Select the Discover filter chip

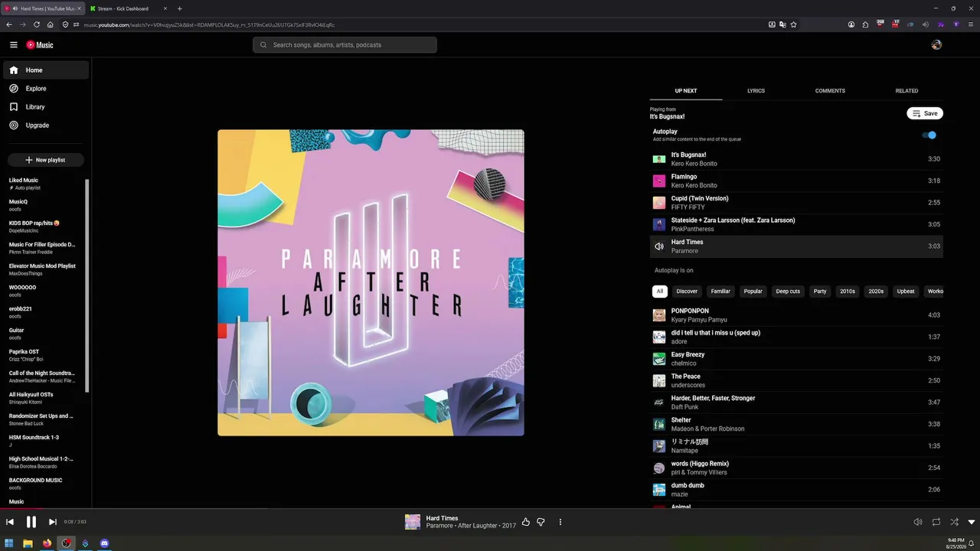point(687,292)
